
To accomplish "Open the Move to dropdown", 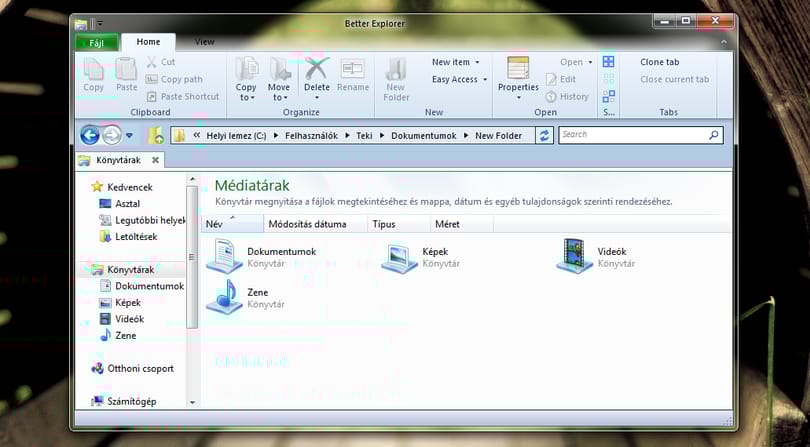I will pyautogui.click(x=278, y=92).
